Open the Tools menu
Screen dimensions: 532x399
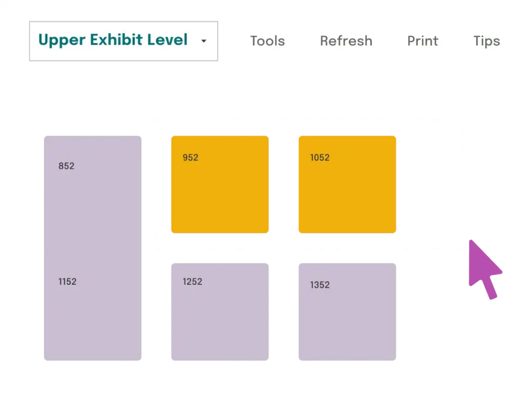pyautogui.click(x=267, y=41)
